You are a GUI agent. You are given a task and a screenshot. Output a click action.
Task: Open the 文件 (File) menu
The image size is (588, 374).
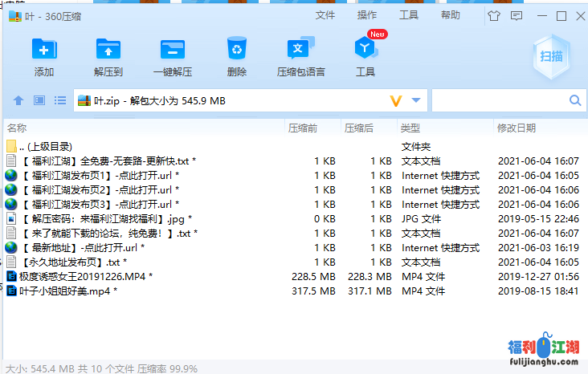[x=325, y=15]
